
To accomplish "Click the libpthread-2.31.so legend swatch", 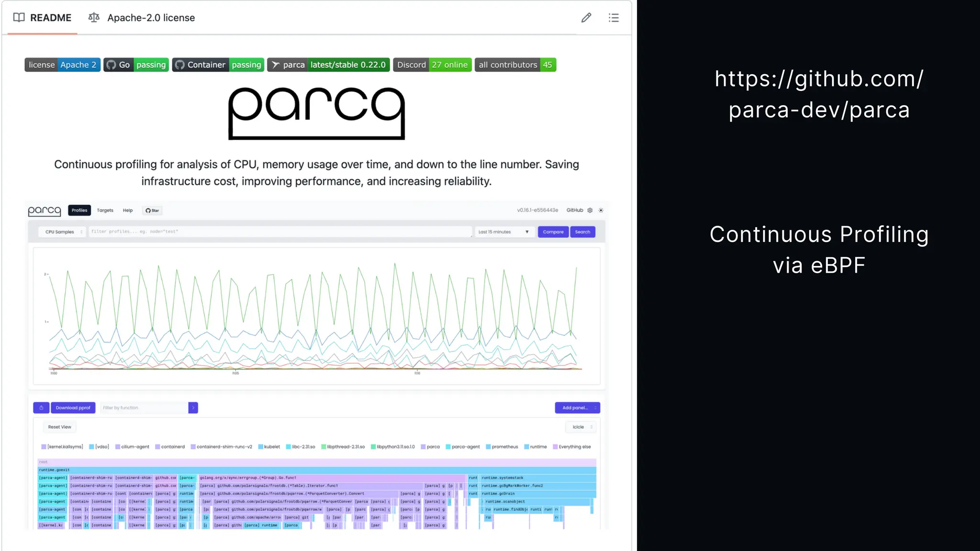I will (323, 447).
